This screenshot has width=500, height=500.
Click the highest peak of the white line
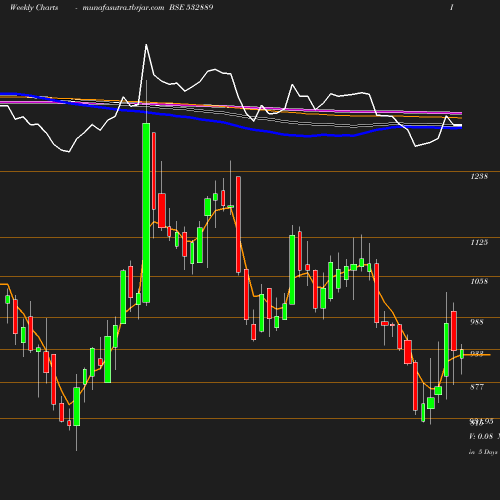point(146,44)
